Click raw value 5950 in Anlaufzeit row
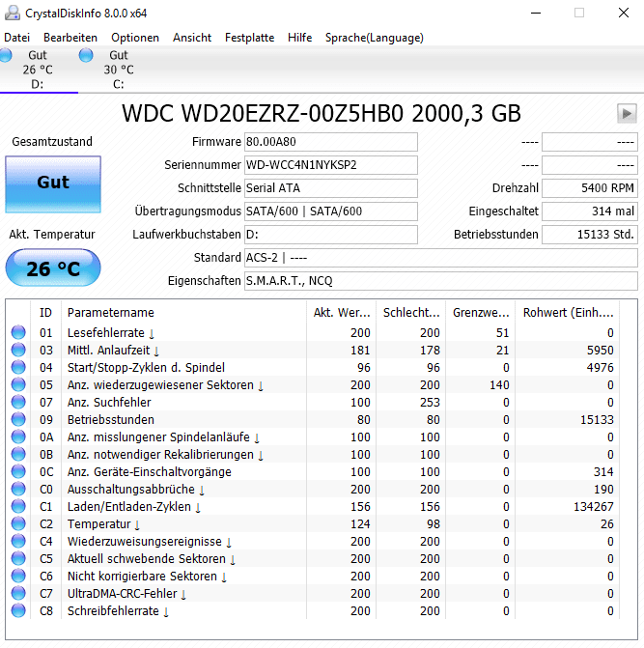 click(x=601, y=350)
